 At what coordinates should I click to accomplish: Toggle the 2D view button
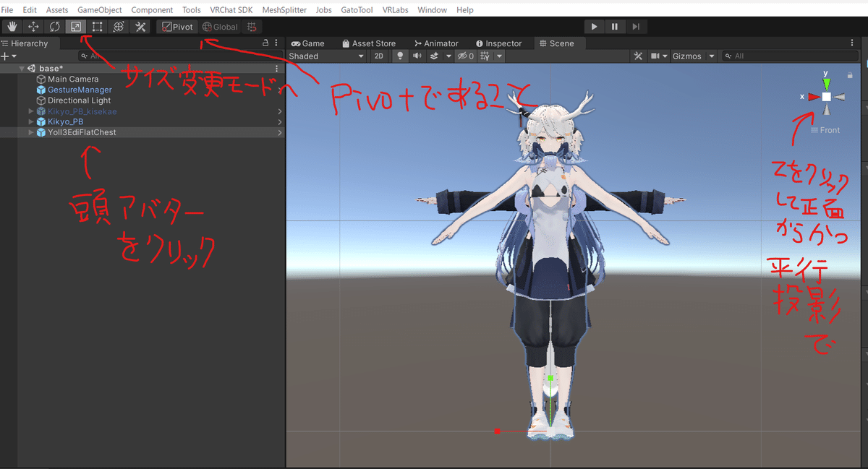[379, 56]
